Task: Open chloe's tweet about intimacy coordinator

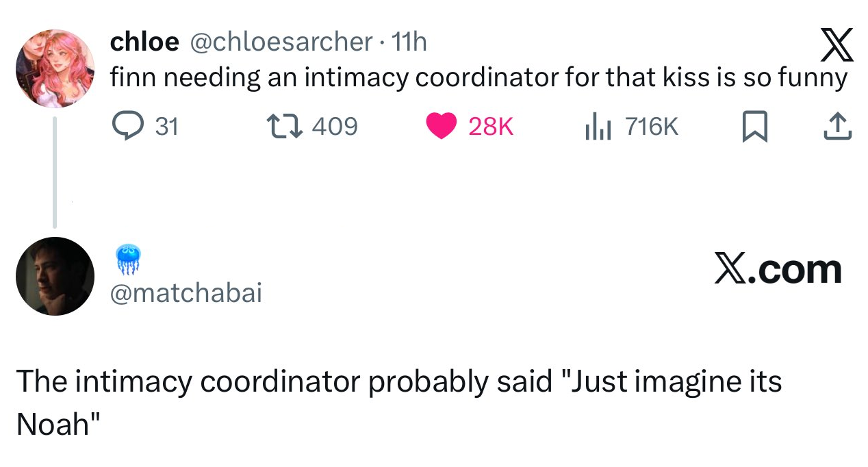Action: (478, 78)
